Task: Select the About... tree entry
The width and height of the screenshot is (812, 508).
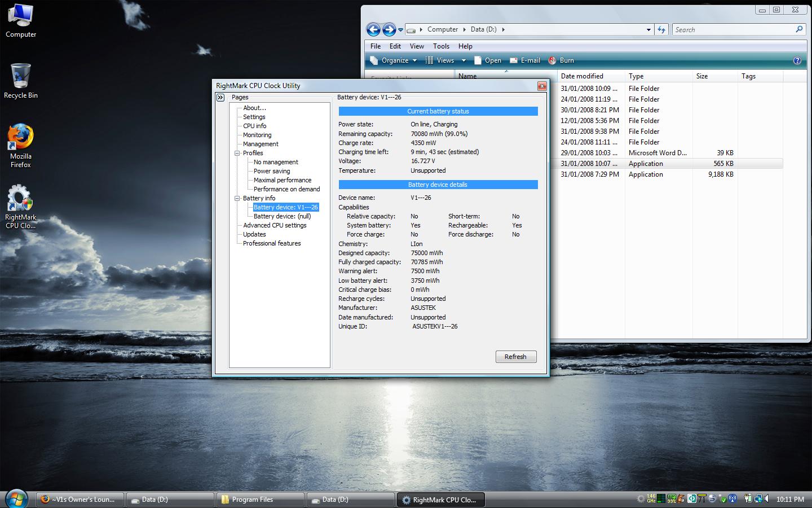Action: [x=254, y=108]
